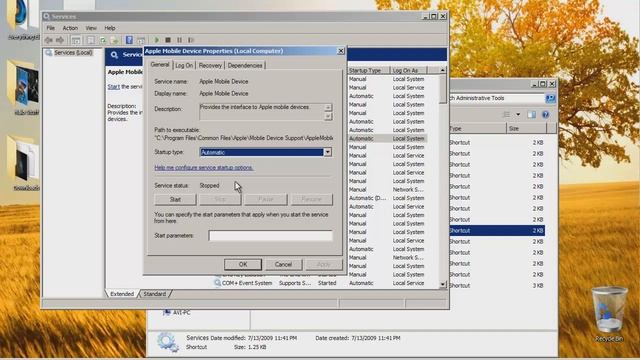Screen dimensions: 640x360
Task: Open the Recycle Bin desktop icon
Action: [609, 314]
